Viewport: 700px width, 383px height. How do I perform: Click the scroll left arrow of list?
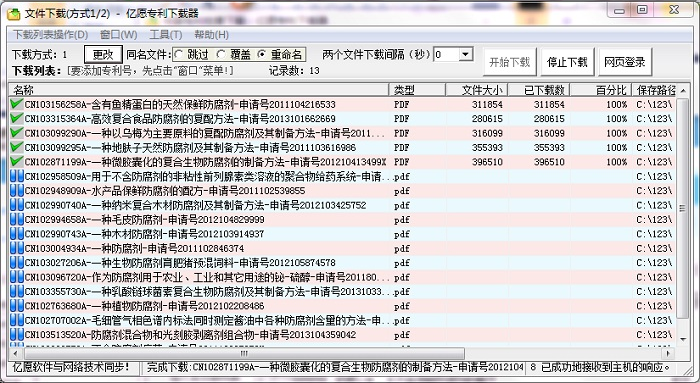point(15,354)
